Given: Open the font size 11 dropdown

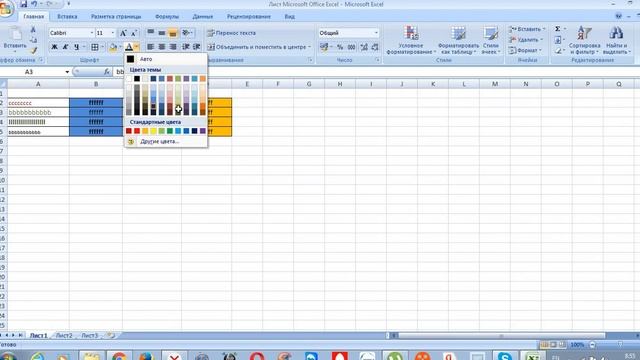Looking at the screenshot, I should [113, 33].
